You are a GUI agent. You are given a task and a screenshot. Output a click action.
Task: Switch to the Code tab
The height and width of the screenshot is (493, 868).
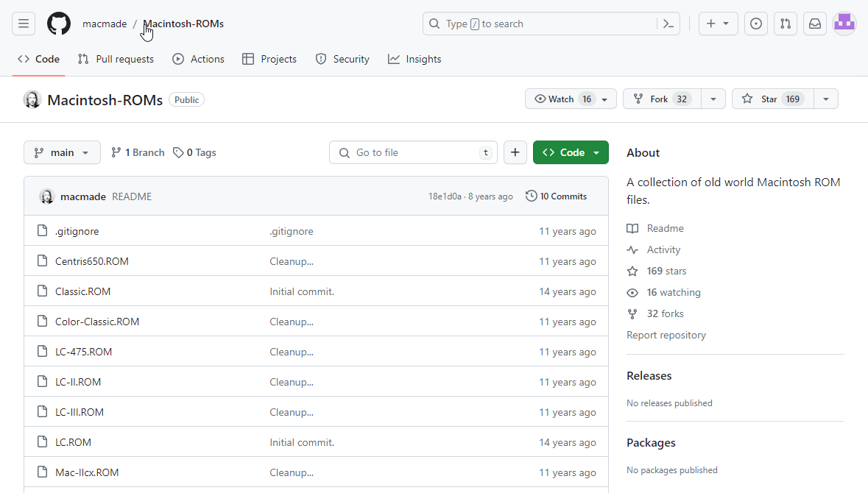click(39, 59)
